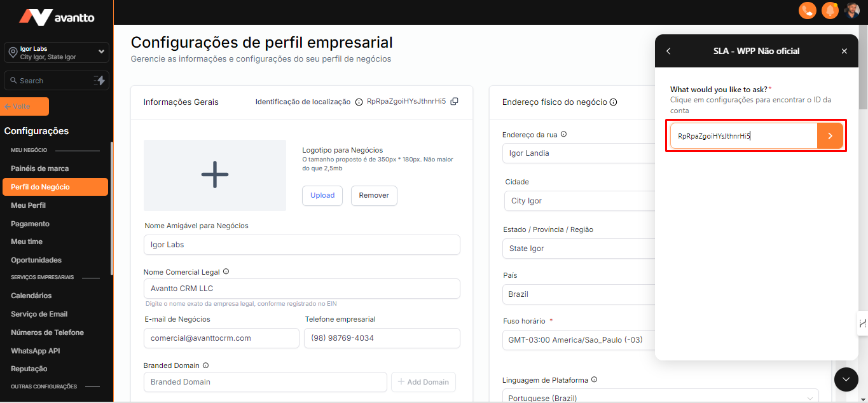Copy the location ID using copy icon
The height and width of the screenshot is (403, 868).
(x=454, y=102)
